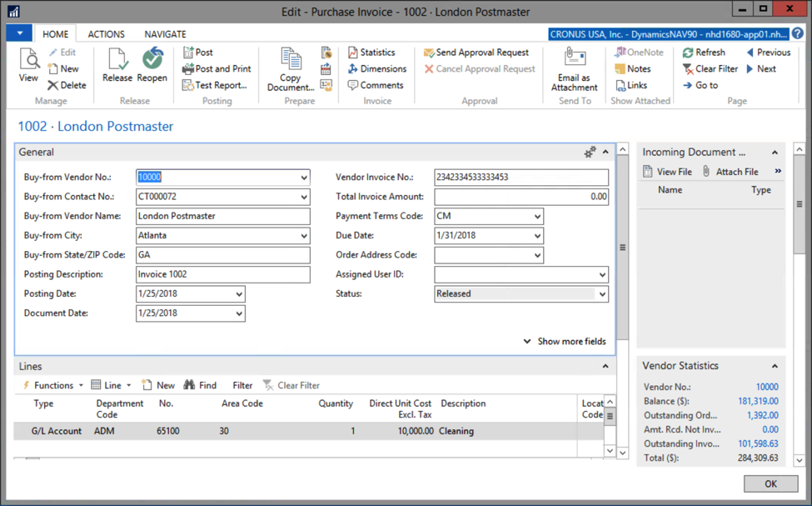Open Functions menu in Lines
Screen dimensions: 812x506
pos(52,385)
